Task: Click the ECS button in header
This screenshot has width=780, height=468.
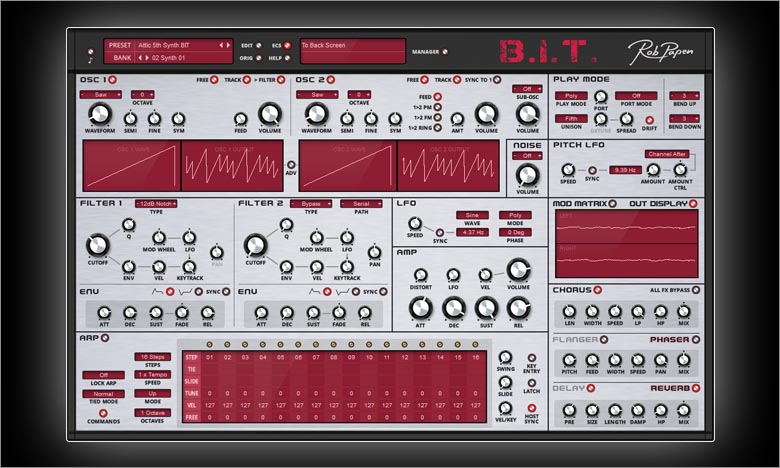Action: pos(287,45)
